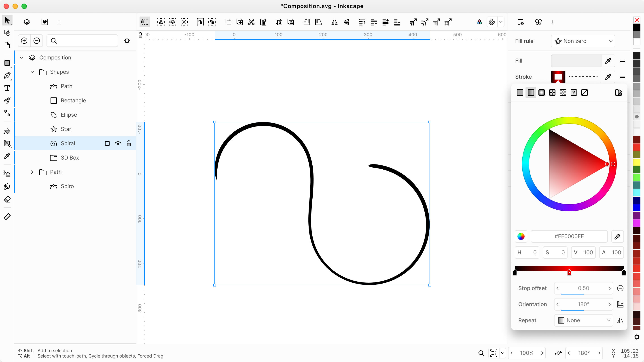Image resolution: width=644 pixels, height=362 pixels.
Task: Edit the #FF0000FF hex color field
Action: [569, 236]
